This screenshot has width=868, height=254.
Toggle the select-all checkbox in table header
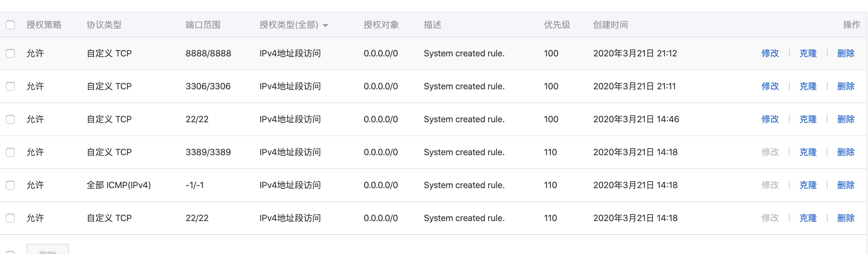pyautogui.click(x=10, y=25)
